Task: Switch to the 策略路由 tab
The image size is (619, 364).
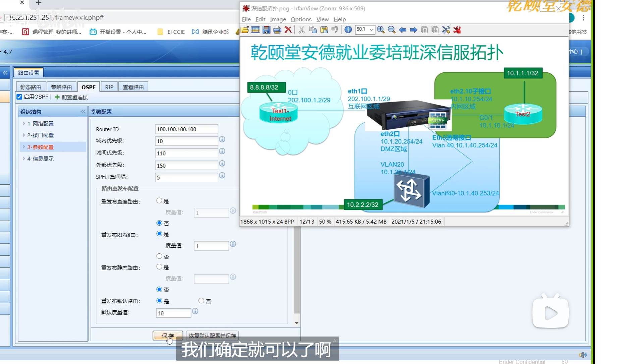Action: point(61,87)
